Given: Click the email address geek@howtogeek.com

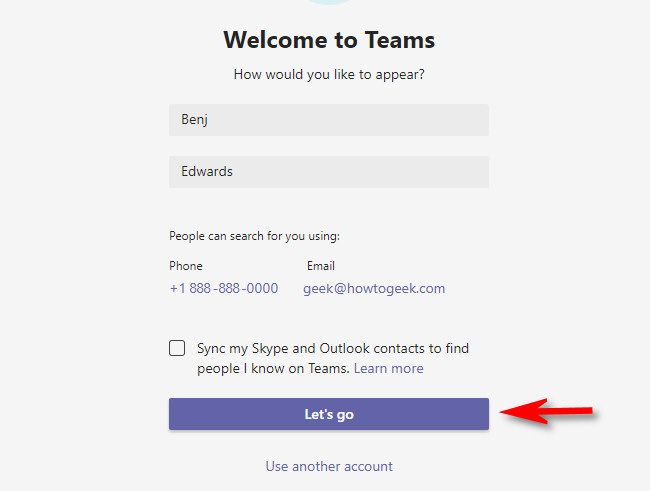Looking at the screenshot, I should 374,288.
